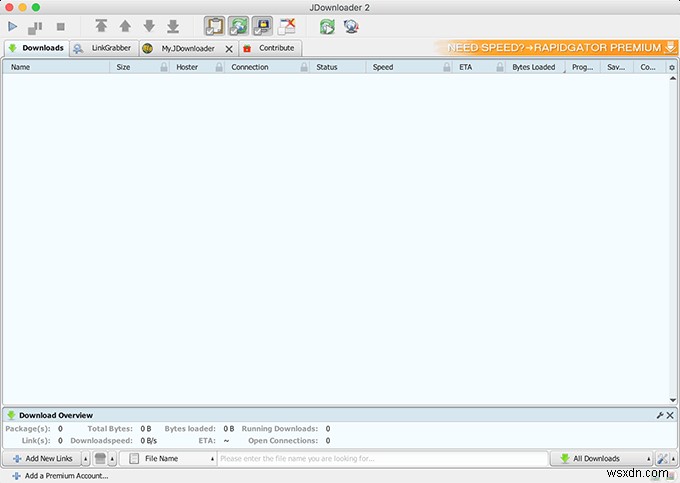Move selection up one position
Image resolution: width=680 pixels, height=483 pixels.
click(125, 26)
